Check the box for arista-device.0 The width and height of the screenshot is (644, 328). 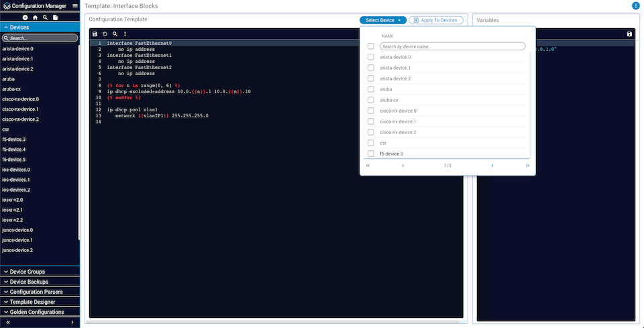371,57
